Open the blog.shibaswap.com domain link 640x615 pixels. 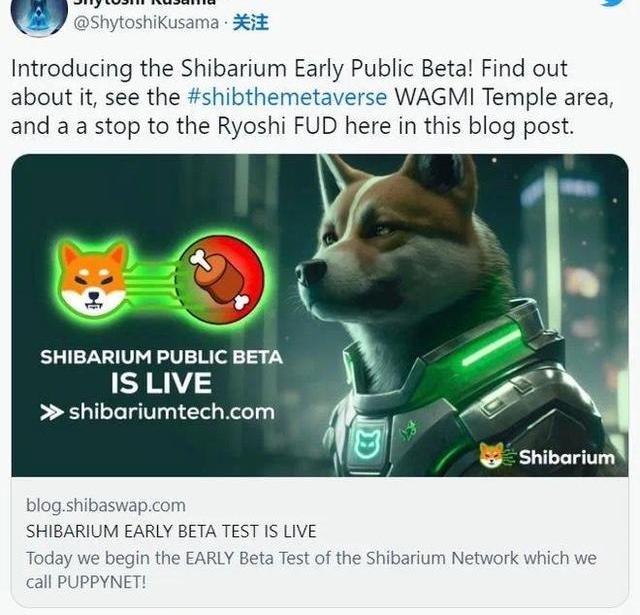pos(106,505)
